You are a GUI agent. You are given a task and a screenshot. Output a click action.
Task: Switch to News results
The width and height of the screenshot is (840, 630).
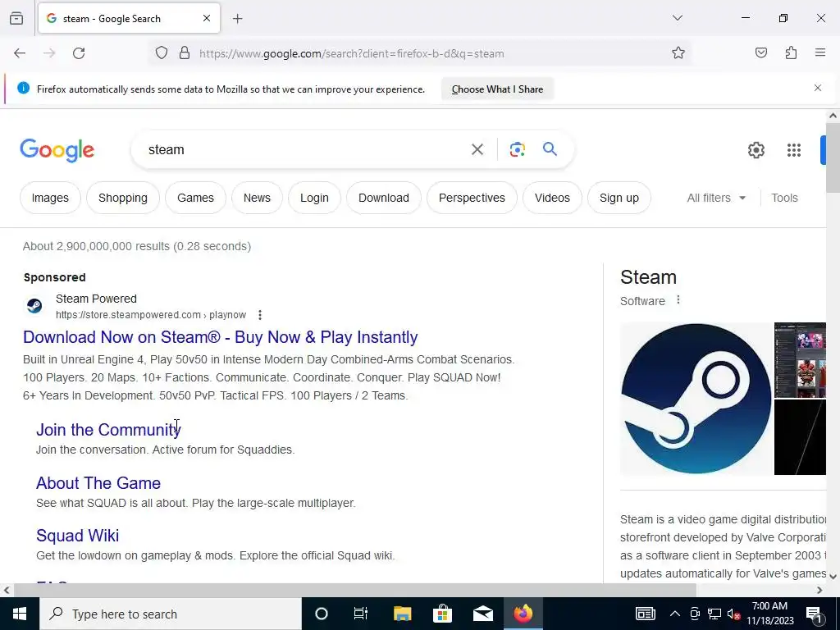coord(257,198)
